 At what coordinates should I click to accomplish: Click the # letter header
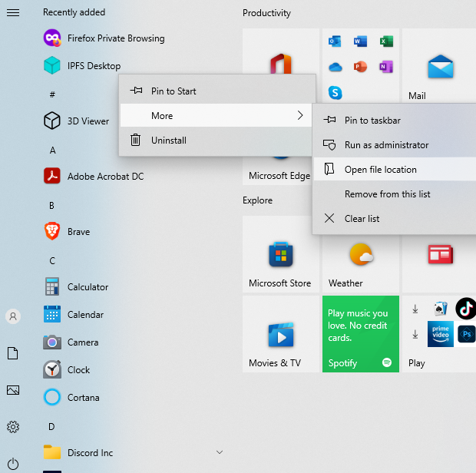(52, 94)
